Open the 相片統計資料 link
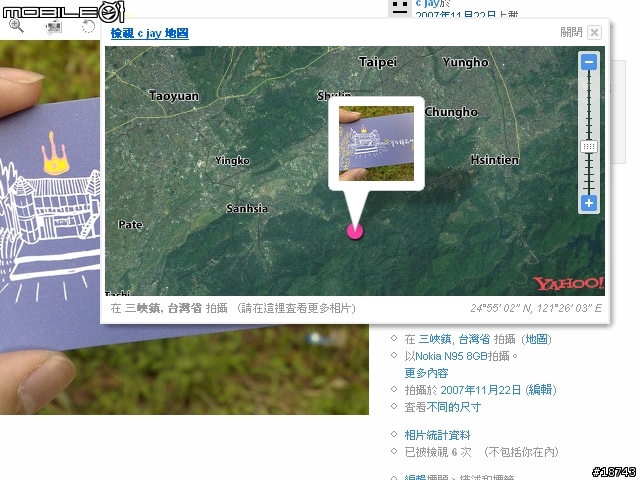640x480 pixels. (x=437, y=435)
